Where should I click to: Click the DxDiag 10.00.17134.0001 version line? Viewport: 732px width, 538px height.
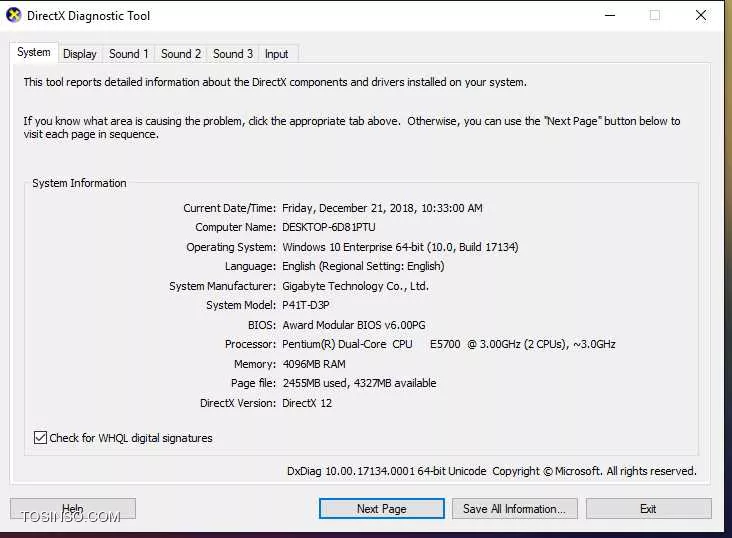point(492,471)
